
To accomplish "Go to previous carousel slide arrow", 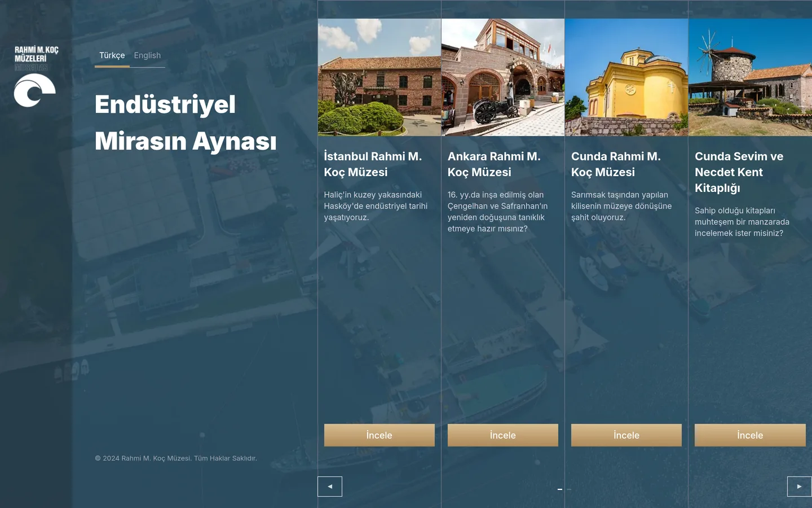I will [x=330, y=487].
